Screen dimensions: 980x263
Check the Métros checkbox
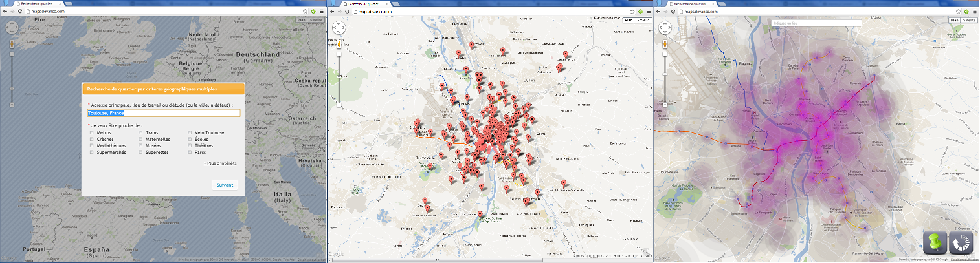[x=93, y=132]
